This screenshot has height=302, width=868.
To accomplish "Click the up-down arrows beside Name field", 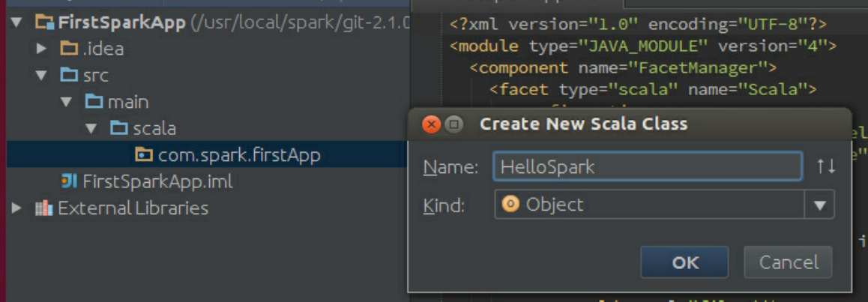I will 825,166.
